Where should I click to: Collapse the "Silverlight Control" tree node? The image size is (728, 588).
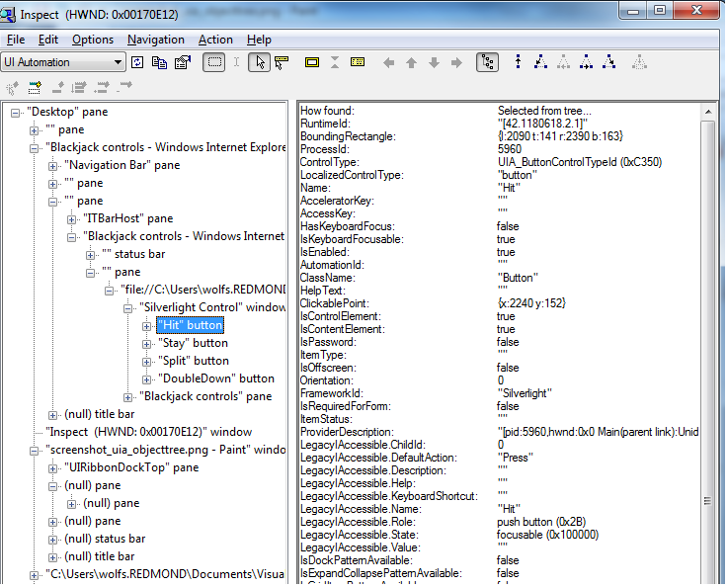(129, 307)
